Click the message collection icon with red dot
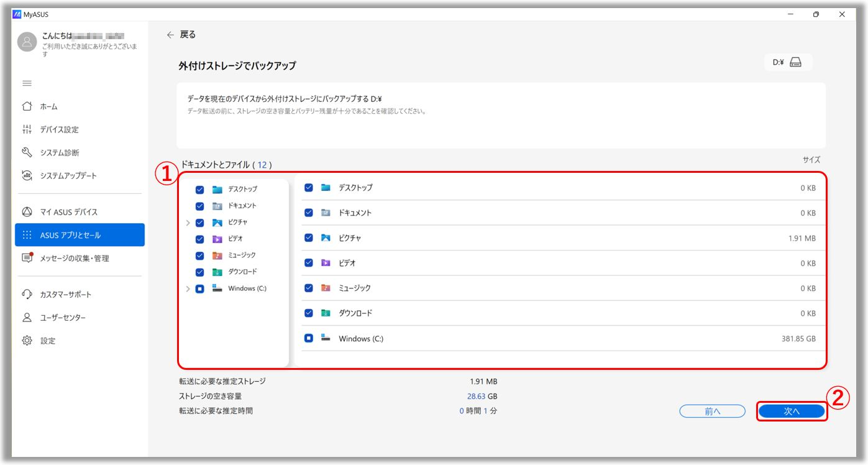Screen dimensions: 868x465 click(27, 258)
